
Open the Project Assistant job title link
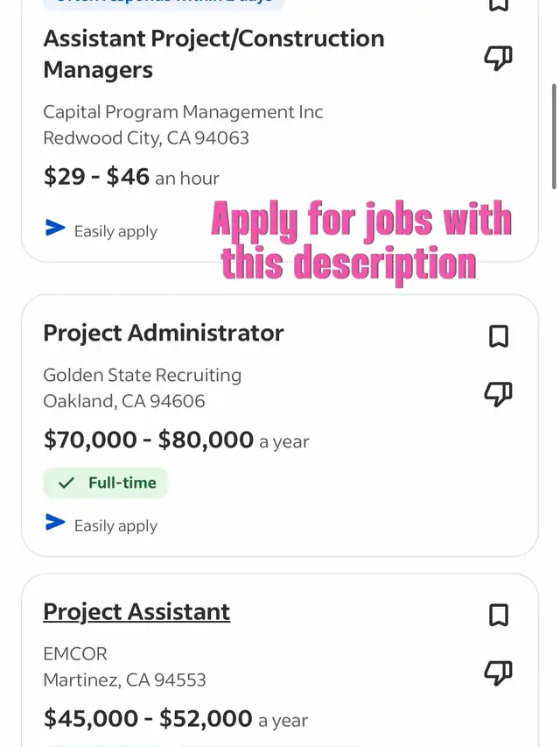pyautogui.click(x=136, y=611)
